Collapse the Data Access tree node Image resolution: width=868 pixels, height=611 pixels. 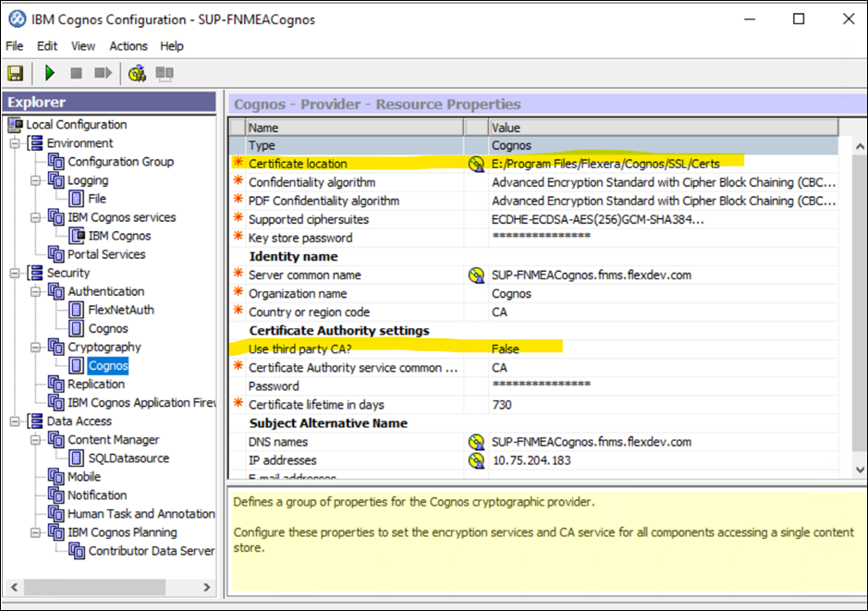[x=15, y=422]
